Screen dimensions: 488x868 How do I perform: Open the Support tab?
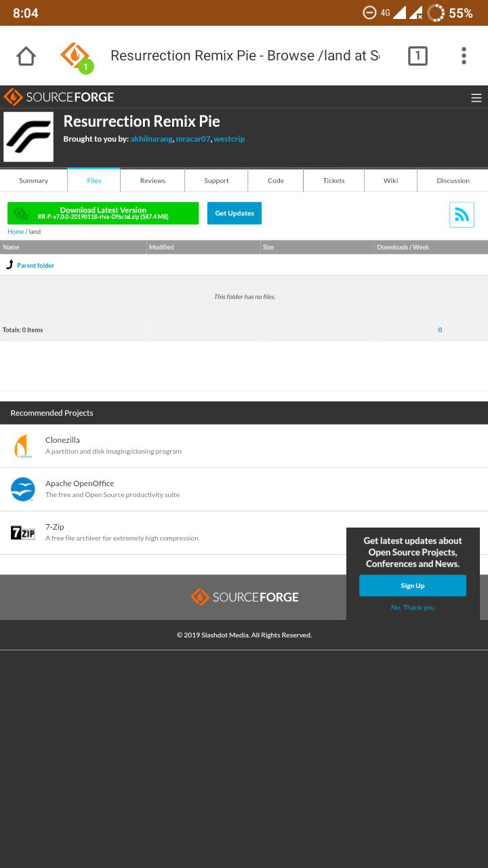pyautogui.click(x=216, y=180)
